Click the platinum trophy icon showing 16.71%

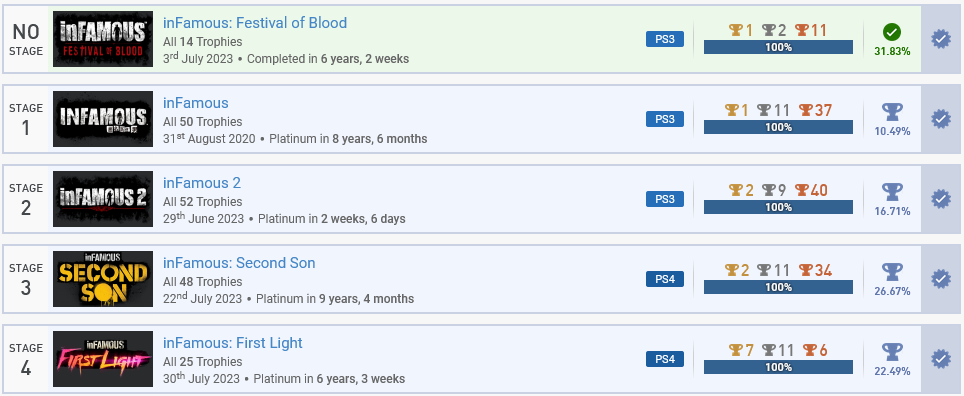[x=892, y=192]
